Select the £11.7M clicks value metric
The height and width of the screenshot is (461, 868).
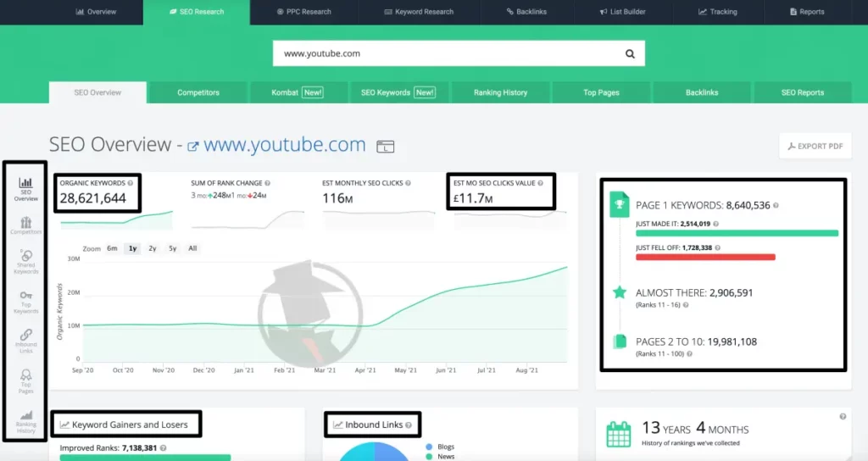coord(473,198)
